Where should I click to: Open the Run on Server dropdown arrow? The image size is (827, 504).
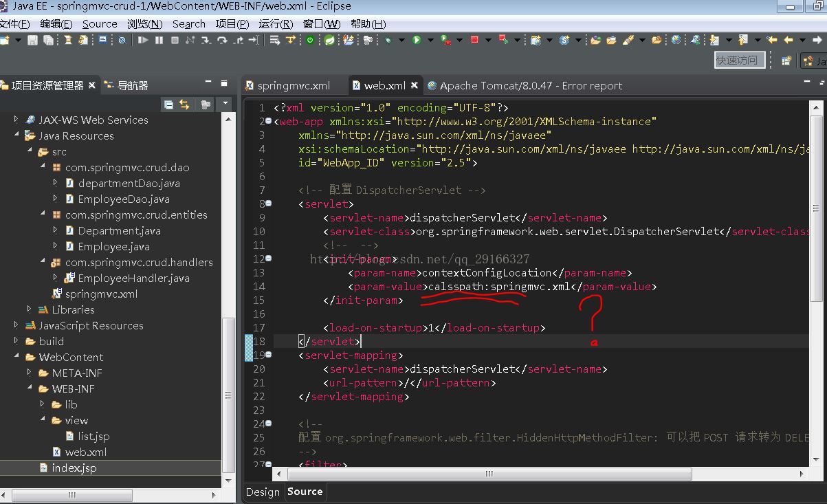(459, 41)
